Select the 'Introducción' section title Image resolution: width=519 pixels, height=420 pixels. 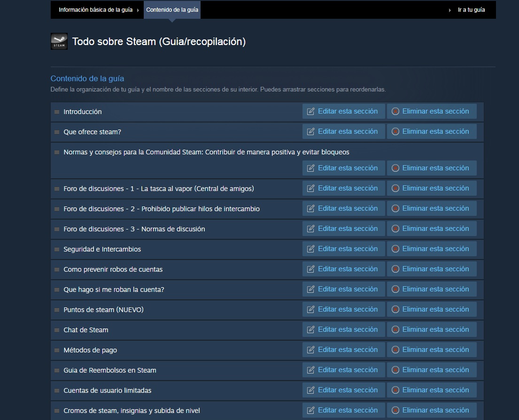click(82, 112)
